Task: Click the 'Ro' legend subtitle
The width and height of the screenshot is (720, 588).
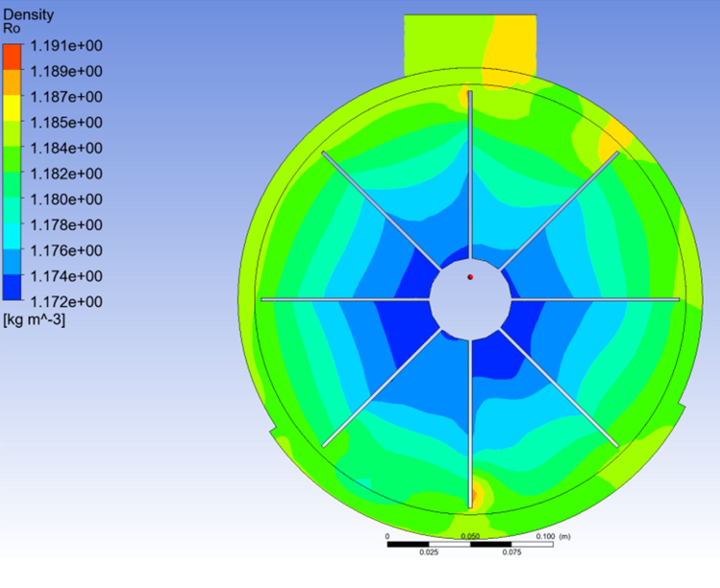Action: point(12,28)
